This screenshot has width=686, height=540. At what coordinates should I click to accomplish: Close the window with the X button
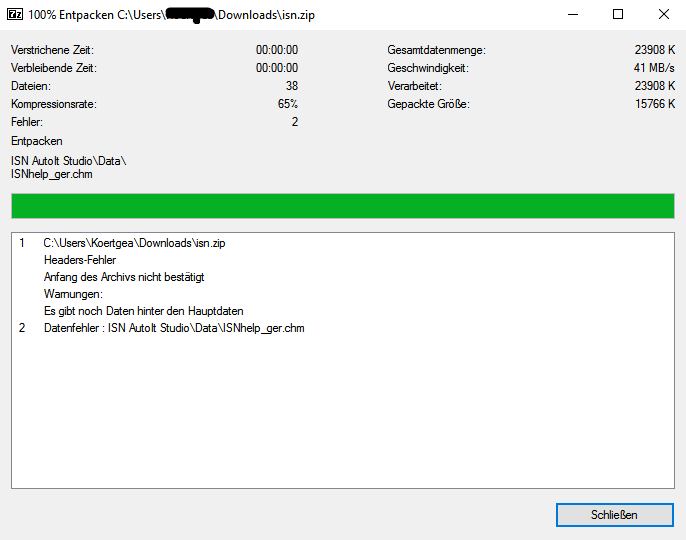click(x=663, y=15)
